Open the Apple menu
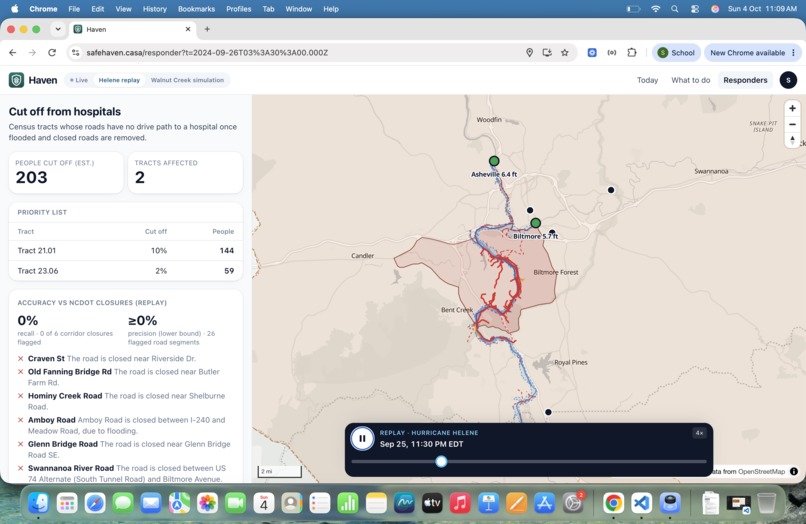This screenshot has width=806, height=524. [14, 9]
